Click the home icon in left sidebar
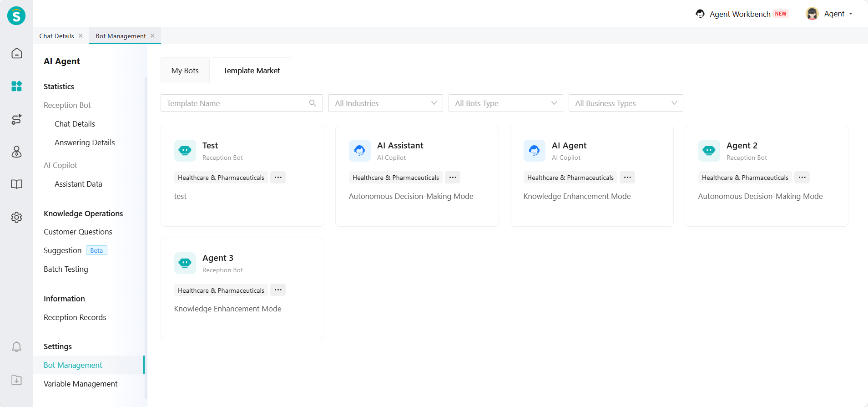868x407 pixels. (16, 53)
